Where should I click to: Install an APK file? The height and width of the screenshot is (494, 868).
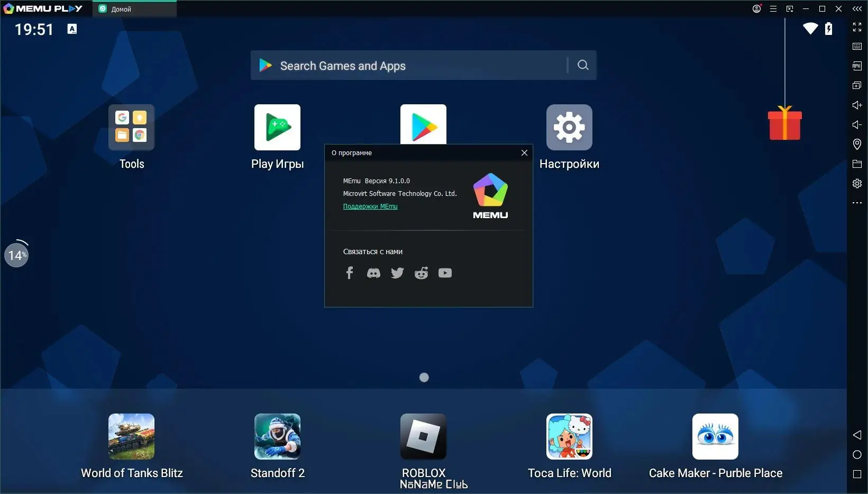[x=857, y=66]
